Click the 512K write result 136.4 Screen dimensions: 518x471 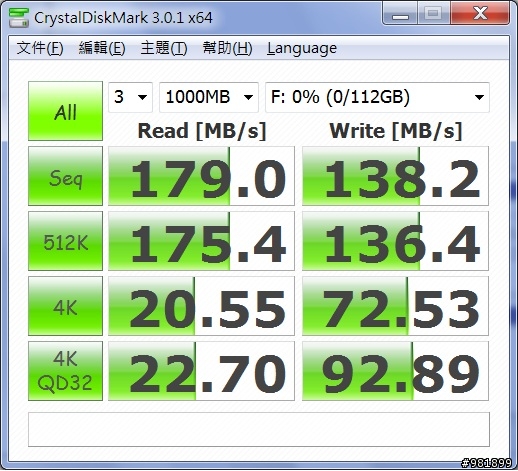click(x=395, y=241)
